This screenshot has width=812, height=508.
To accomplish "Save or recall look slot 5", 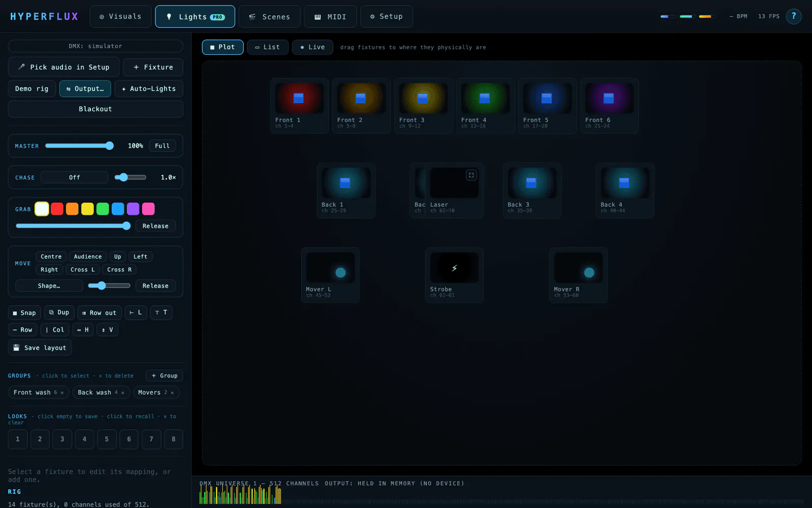I will pyautogui.click(x=107, y=439).
